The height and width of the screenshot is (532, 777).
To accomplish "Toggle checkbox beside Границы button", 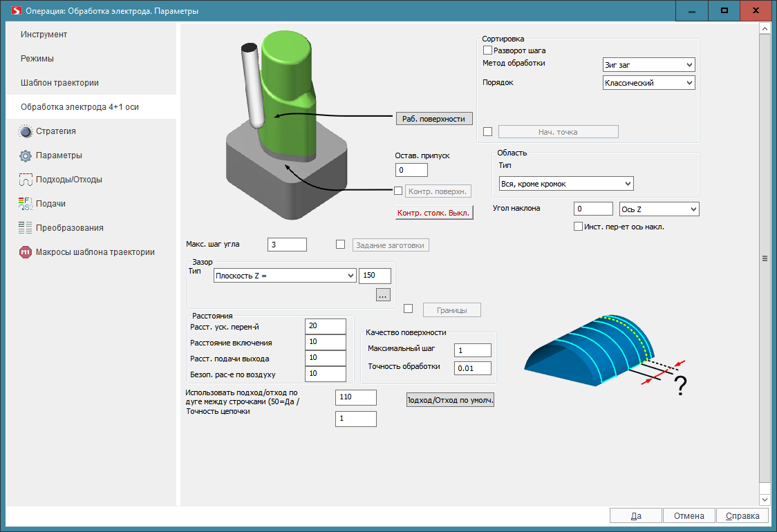I will pyautogui.click(x=409, y=309).
